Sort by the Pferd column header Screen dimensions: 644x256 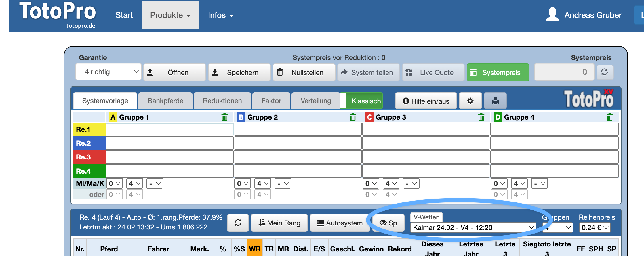pos(109,249)
